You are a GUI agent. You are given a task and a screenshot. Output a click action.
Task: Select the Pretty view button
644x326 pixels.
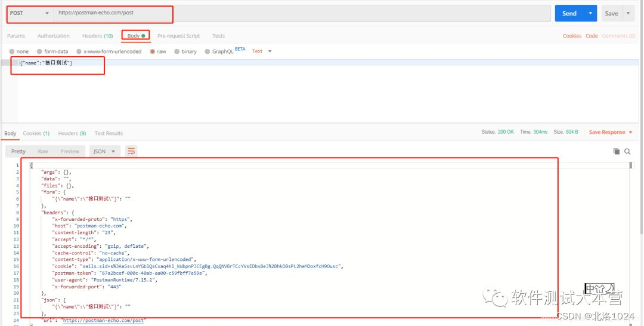click(18, 151)
